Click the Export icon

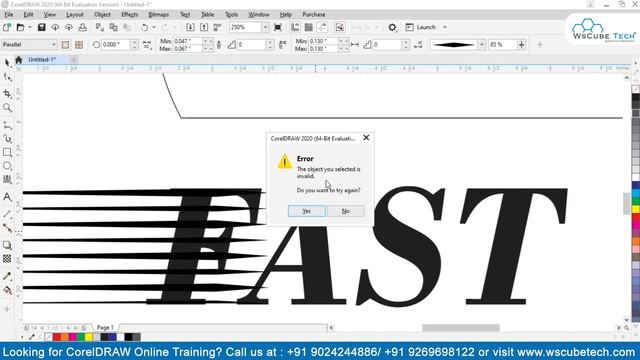coord(204,27)
